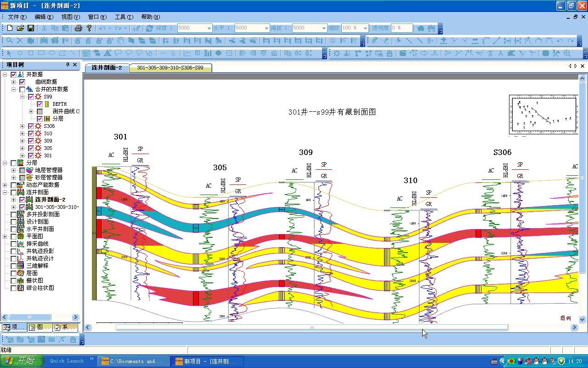The image size is (588, 368).
Task: Open a file with the folder icon
Action: click(x=20, y=28)
